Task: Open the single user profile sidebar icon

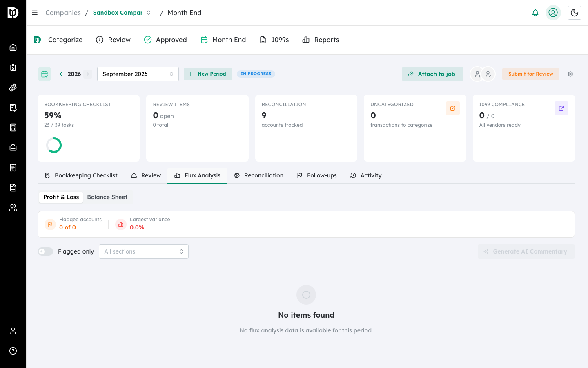Action: 13,331
